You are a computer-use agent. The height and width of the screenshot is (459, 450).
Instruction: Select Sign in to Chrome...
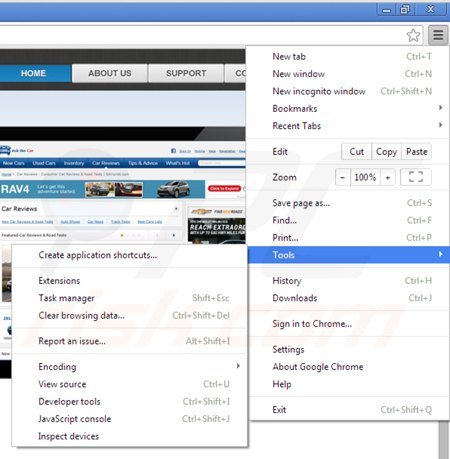coord(348,324)
